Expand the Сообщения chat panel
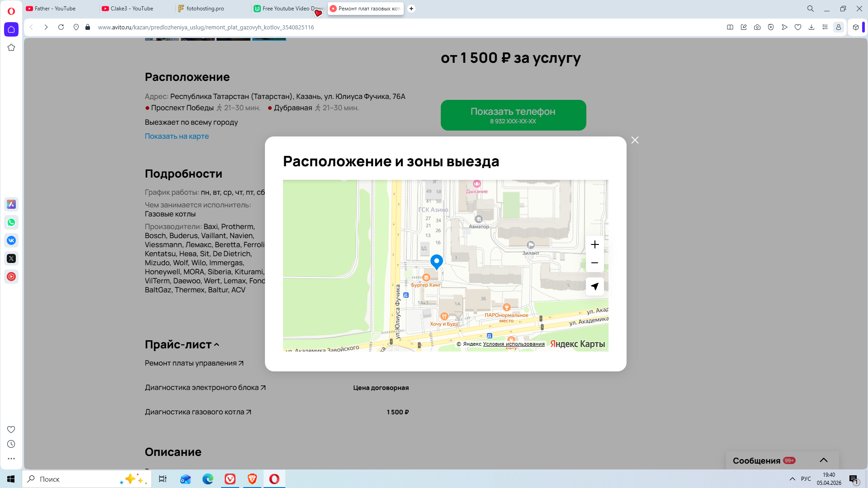 pyautogui.click(x=823, y=460)
